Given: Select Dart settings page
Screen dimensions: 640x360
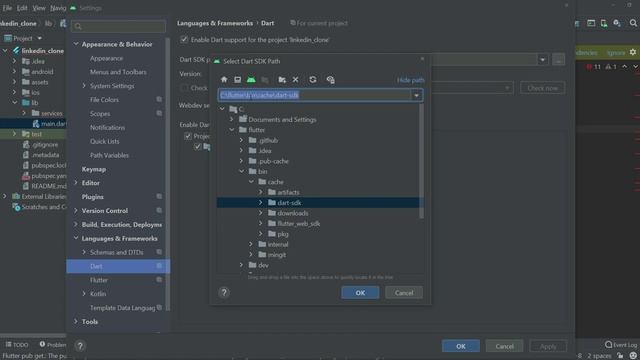Looking at the screenshot, I should pos(118,266).
